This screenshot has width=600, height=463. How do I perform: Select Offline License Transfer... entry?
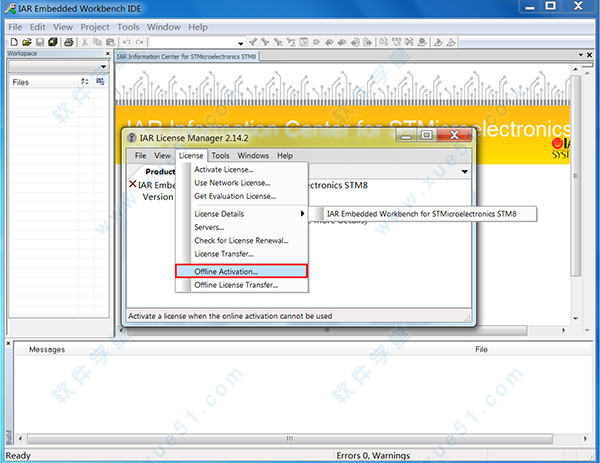click(242, 285)
